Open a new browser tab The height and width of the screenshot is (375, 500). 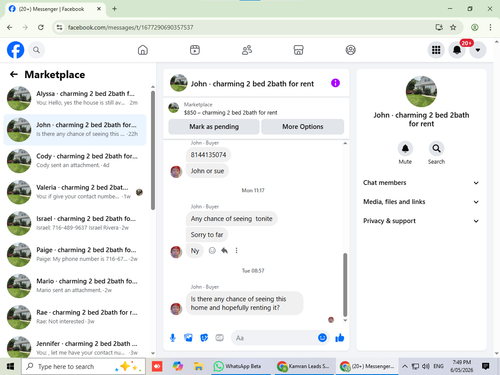pyautogui.click(x=114, y=9)
